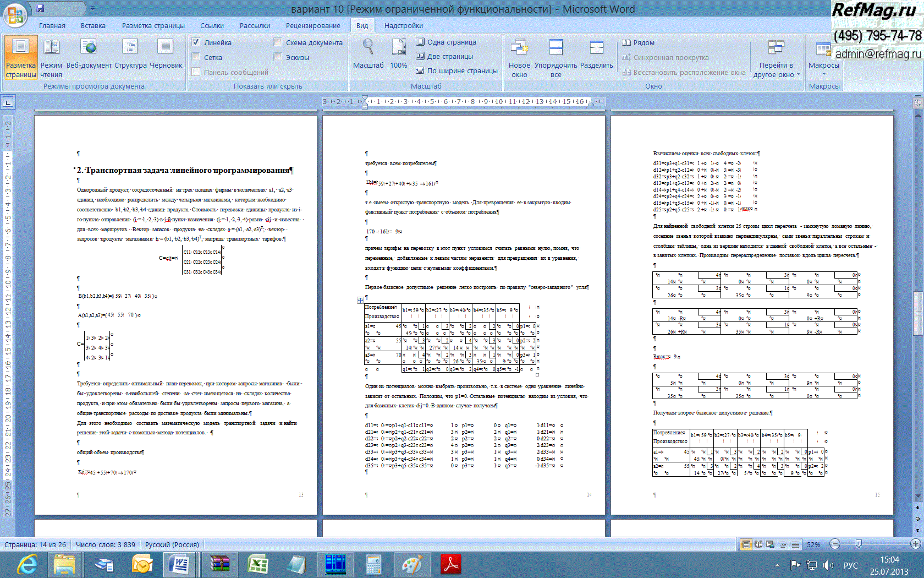The width and height of the screenshot is (924, 578).
Task: Click the По ширине страницы button
Action: (457, 70)
